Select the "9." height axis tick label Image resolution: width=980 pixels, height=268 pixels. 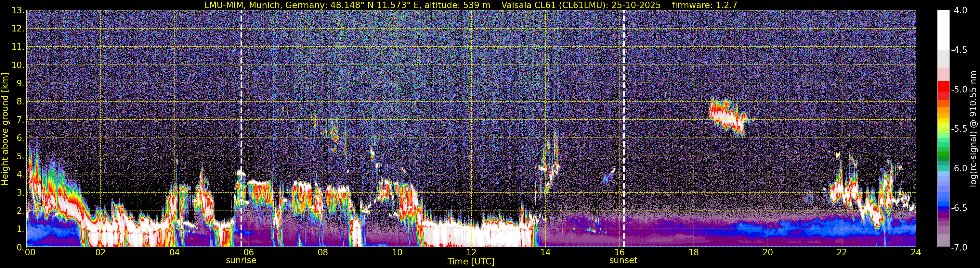coord(20,83)
